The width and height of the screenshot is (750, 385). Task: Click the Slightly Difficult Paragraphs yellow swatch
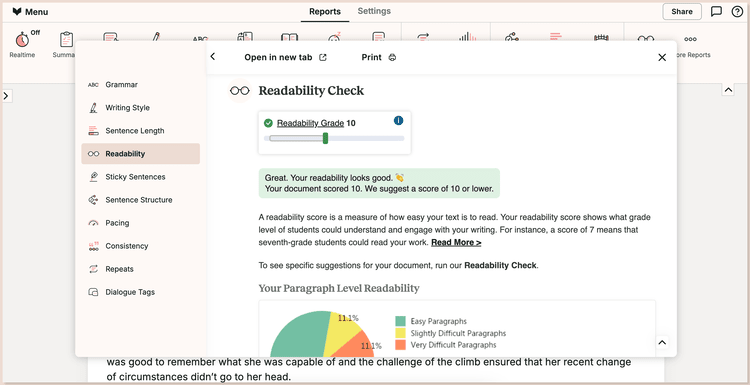400,333
